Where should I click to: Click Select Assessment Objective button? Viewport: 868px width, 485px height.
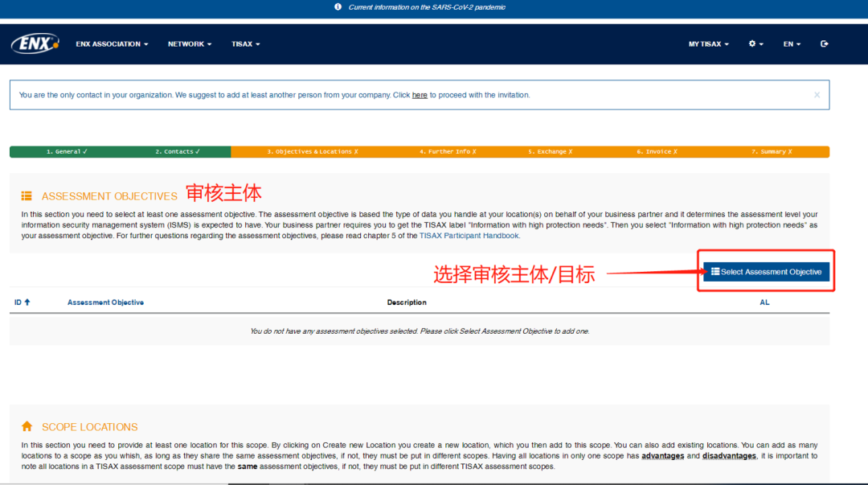click(766, 272)
